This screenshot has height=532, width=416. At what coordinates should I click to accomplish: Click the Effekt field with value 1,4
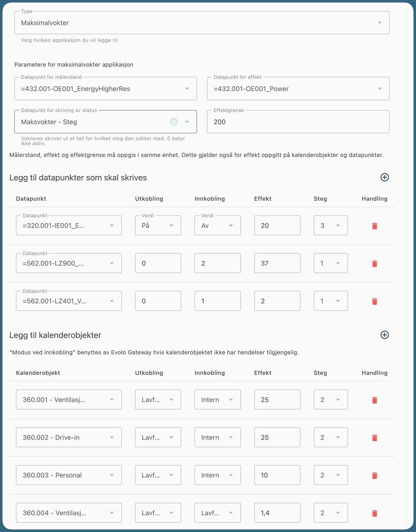tap(277, 513)
